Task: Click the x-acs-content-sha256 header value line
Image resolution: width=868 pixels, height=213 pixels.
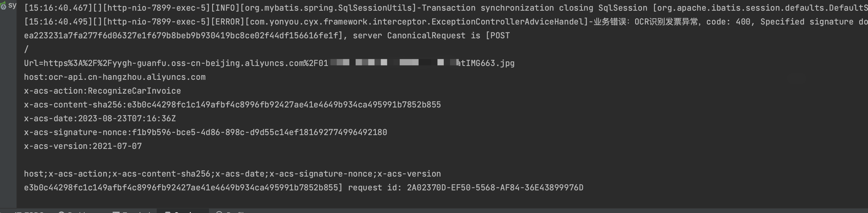Action: pos(233,105)
